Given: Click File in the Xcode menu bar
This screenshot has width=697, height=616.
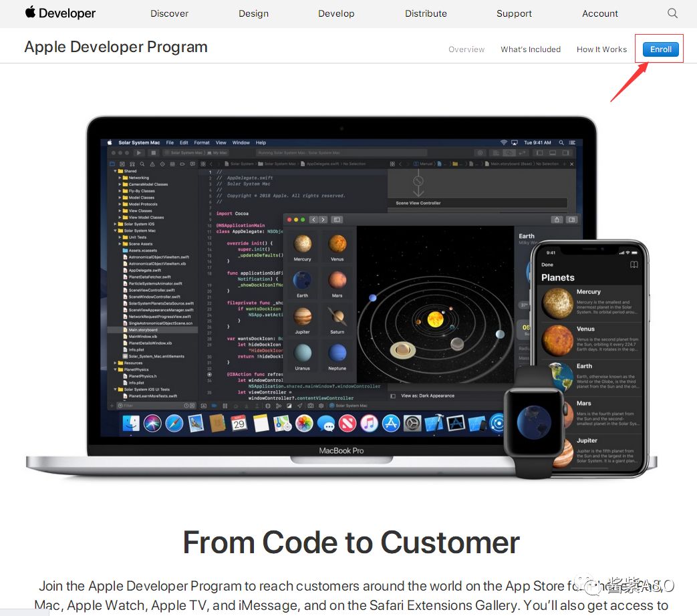Looking at the screenshot, I should (170, 143).
